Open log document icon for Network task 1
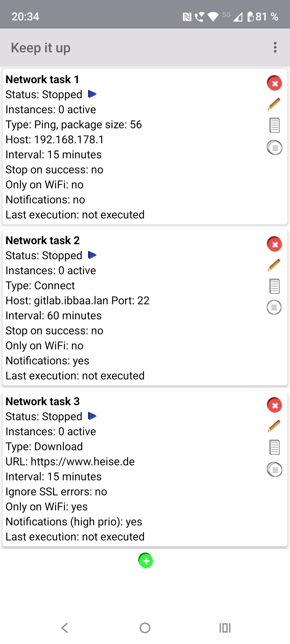 click(274, 125)
